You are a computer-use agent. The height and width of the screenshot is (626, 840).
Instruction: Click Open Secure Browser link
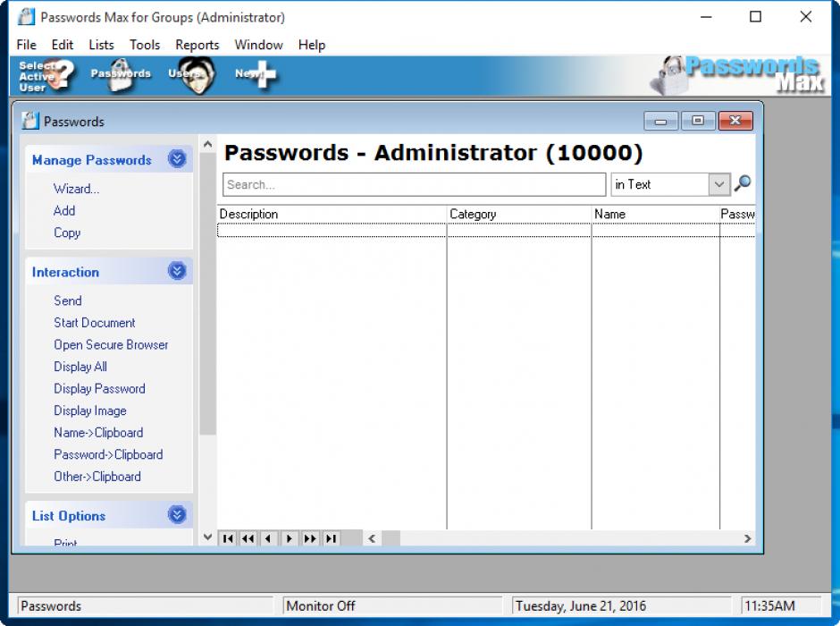click(x=111, y=344)
